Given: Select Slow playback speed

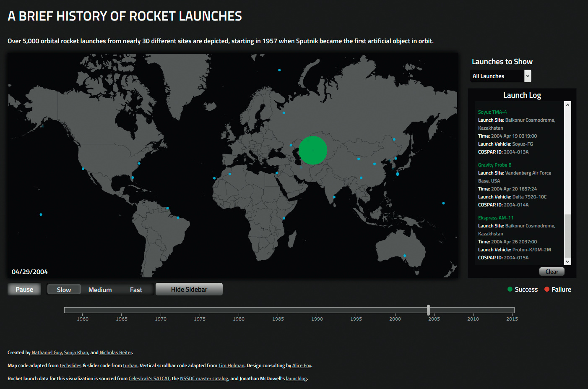Looking at the screenshot, I should (x=64, y=290).
